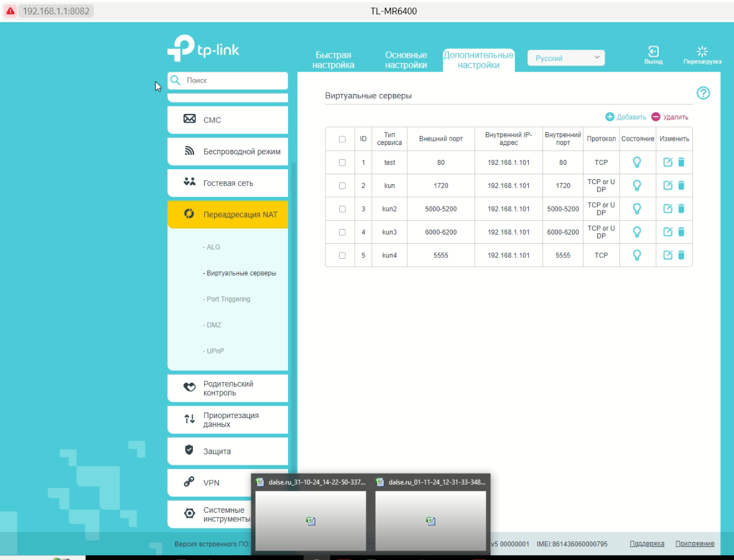
Task: Click the Поиск search field
Action: (x=233, y=81)
